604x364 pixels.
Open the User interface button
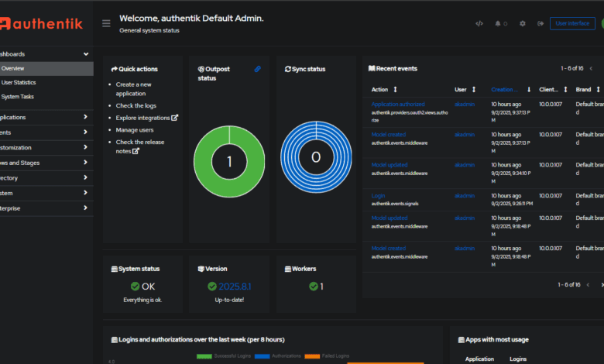[572, 23]
